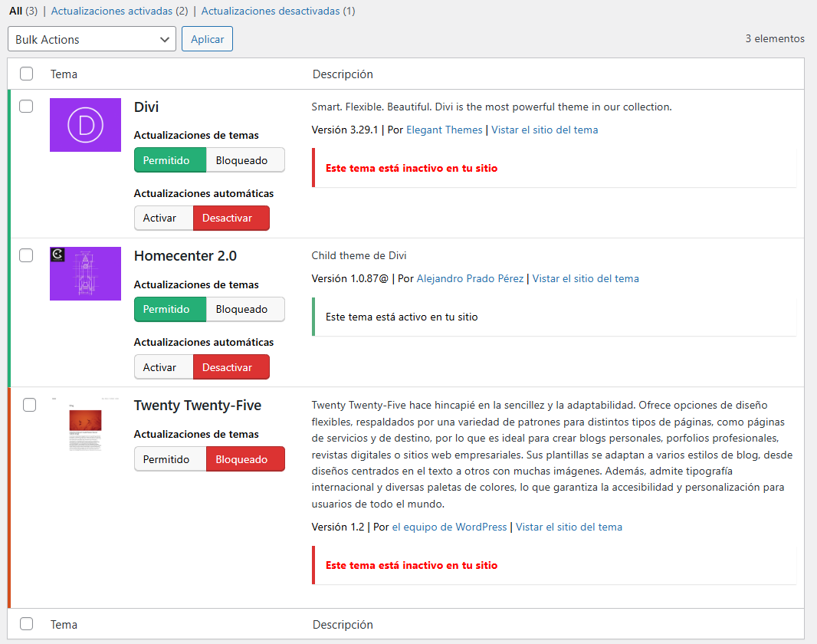This screenshot has height=644, width=817.
Task: Visit the Divi theme site link
Action: coord(544,130)
